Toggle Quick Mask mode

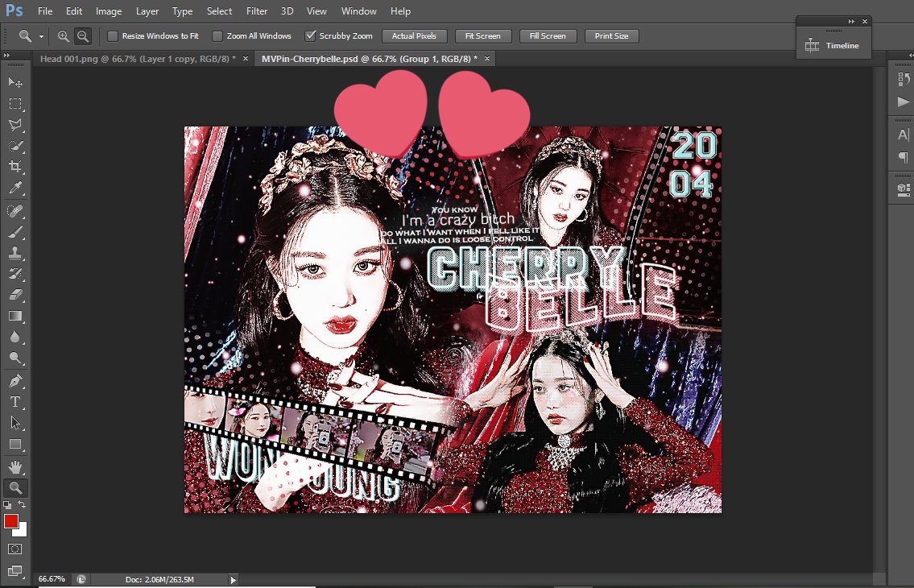click(x=15, y=549)
